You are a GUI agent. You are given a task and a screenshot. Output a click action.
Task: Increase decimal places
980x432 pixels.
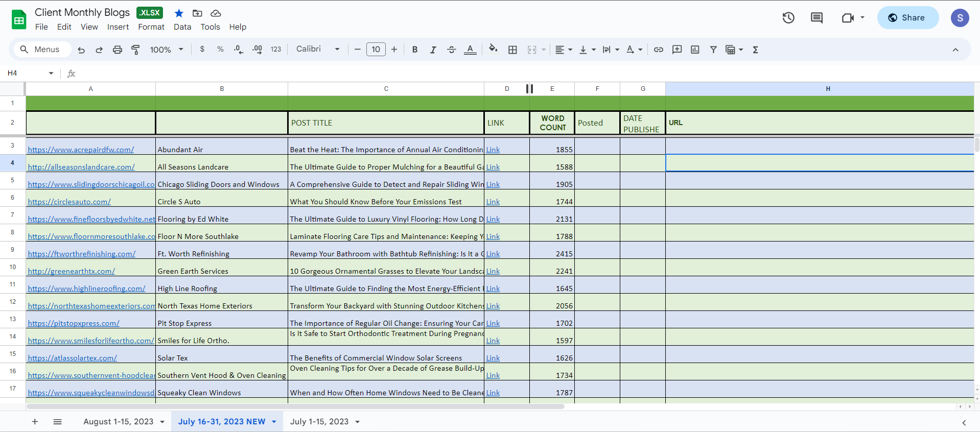tap(257, 50)
